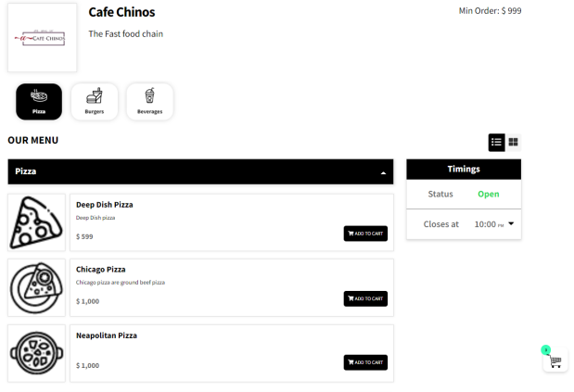This screenshot has width=574, height=392.
Task: Add Deep Dish Pizza to cart
Action: click(365, 234)
